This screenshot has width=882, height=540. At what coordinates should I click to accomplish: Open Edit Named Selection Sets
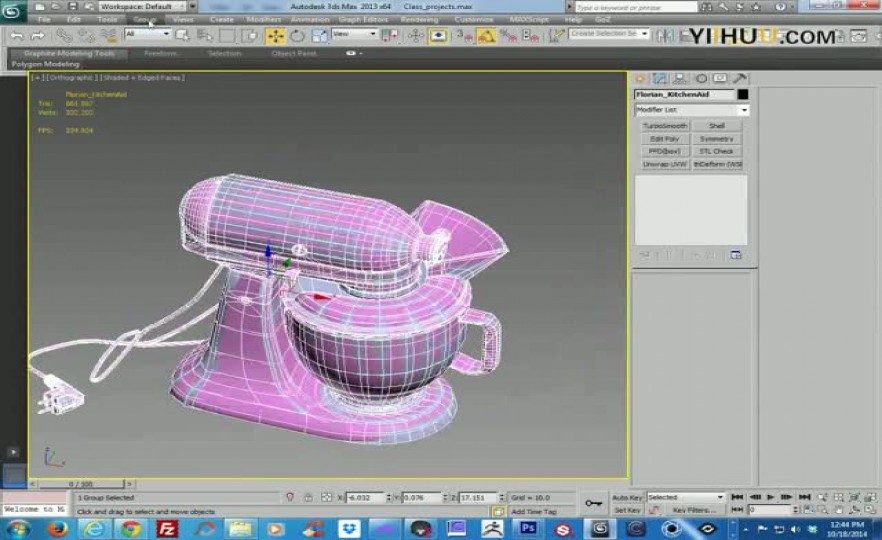pyautogui.click(x=556, y=36)
